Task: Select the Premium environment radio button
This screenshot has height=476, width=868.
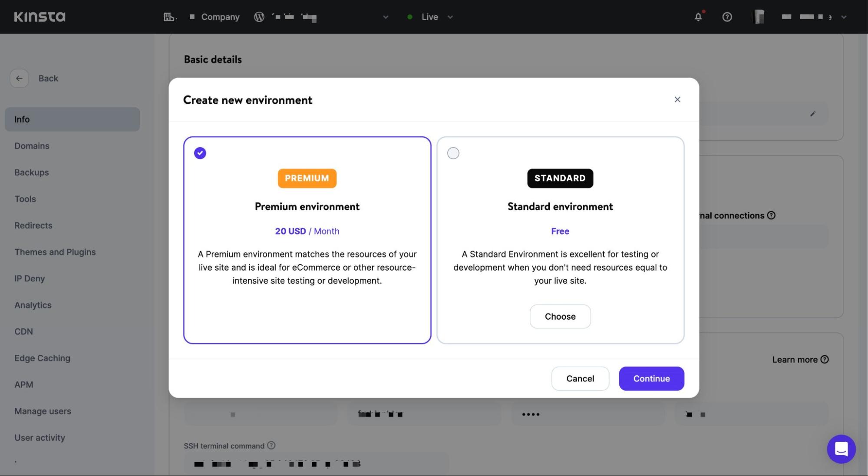Action: 200,153
